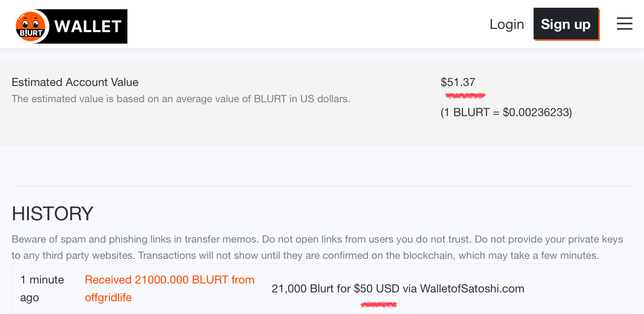Click the estimated value description text
This screenshot has height=314, width=644.
181,99
